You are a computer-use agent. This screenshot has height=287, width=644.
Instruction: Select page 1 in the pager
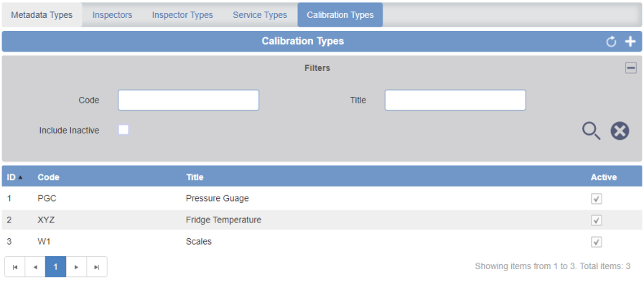[x=56, y=267]
